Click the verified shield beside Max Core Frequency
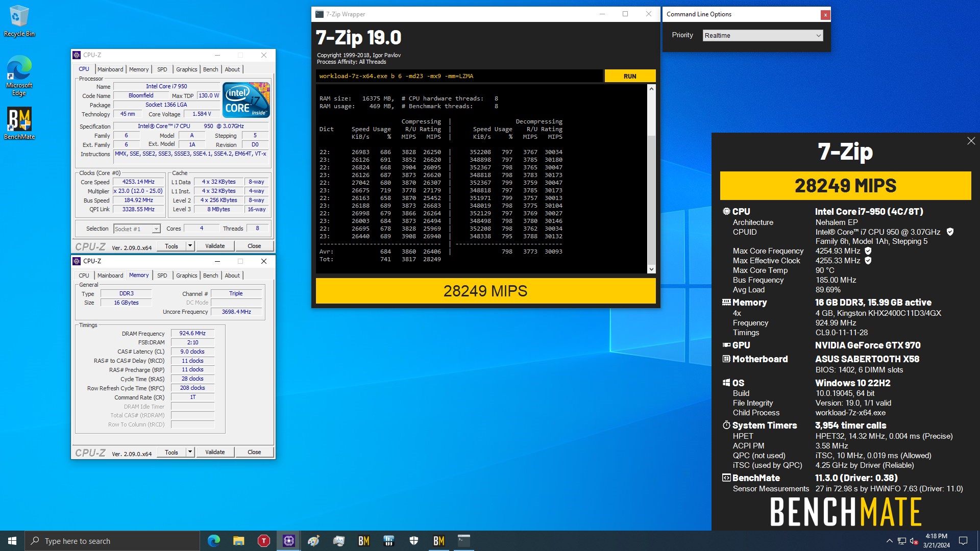 click(x=868, y=251)
